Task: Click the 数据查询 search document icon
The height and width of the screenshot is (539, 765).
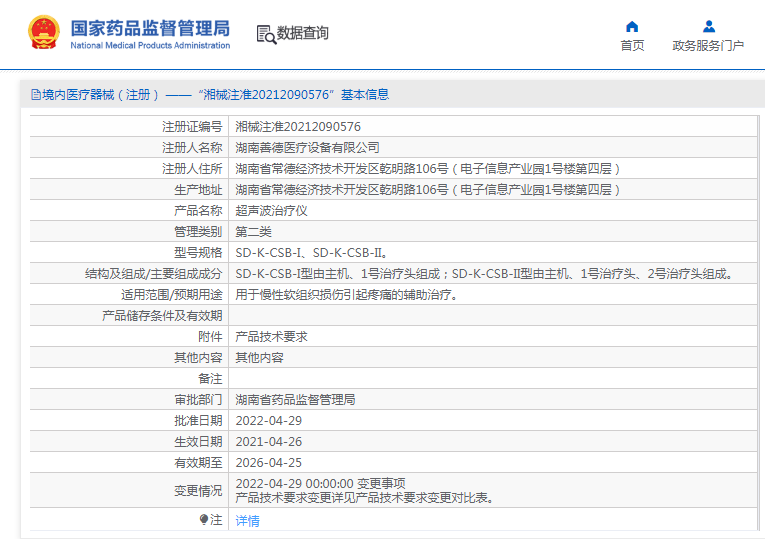Action: (266, 34)
